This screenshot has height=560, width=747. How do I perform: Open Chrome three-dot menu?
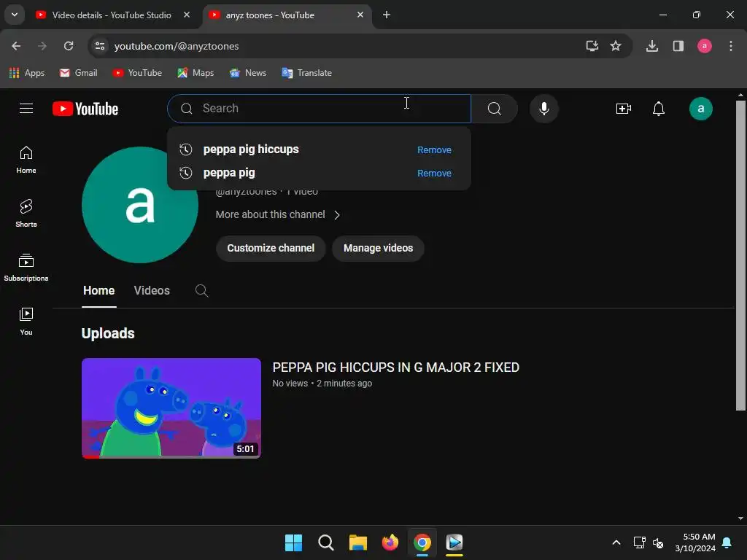pos(730,46)
